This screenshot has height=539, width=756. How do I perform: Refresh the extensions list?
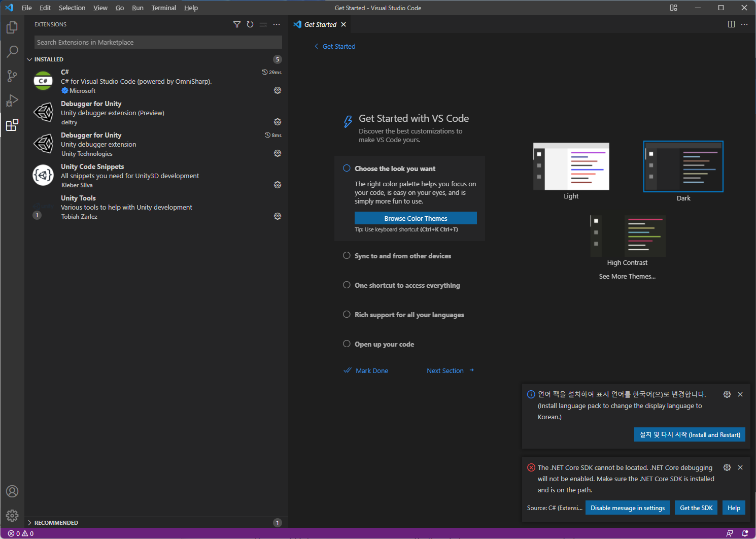pos(250,24)
